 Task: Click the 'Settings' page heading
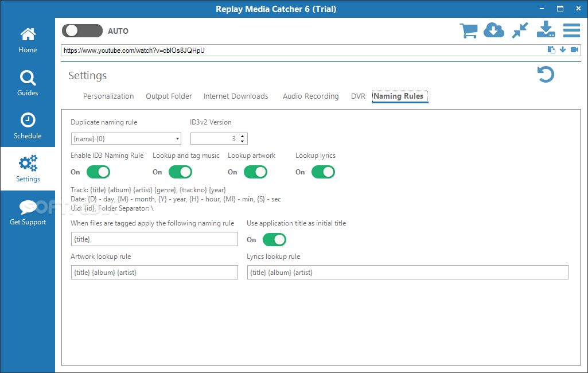coord(87,75)
